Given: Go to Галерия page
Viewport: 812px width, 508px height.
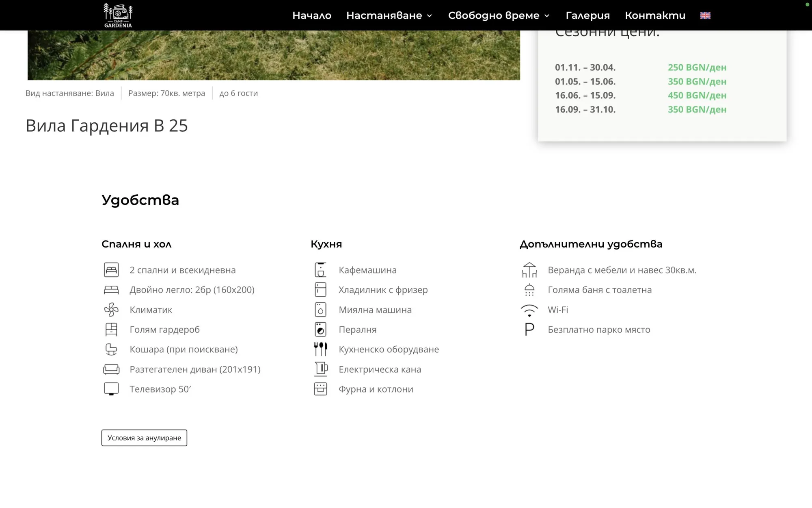Looking at the screenshot, I should pyautogui.click(x=588, y=15).
